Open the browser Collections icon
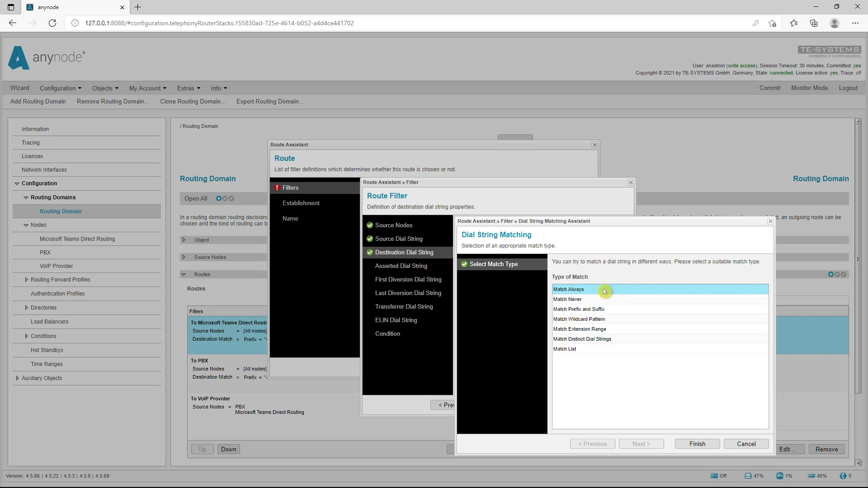The width and height of the screenshot is (868, 488). (814, 23)
